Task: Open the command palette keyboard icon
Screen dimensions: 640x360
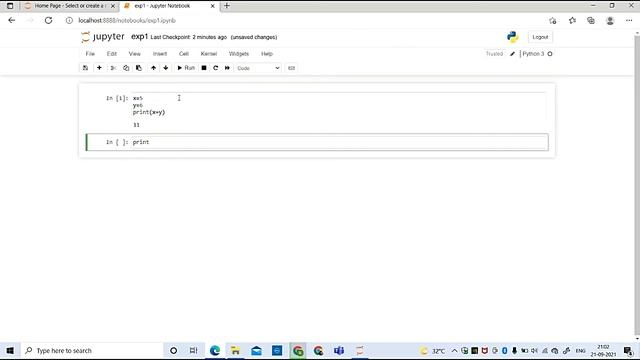Action: (x=291, y=68)
